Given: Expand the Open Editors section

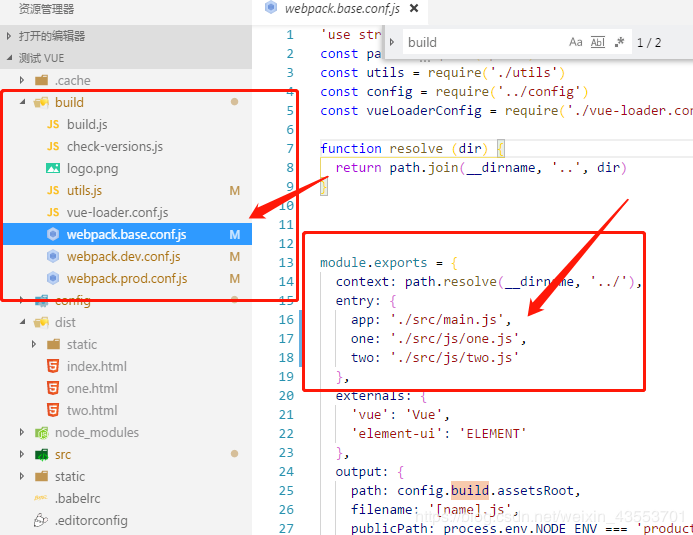Looking at the screenshot, I should pyautogui.click(x=9, y=36).
